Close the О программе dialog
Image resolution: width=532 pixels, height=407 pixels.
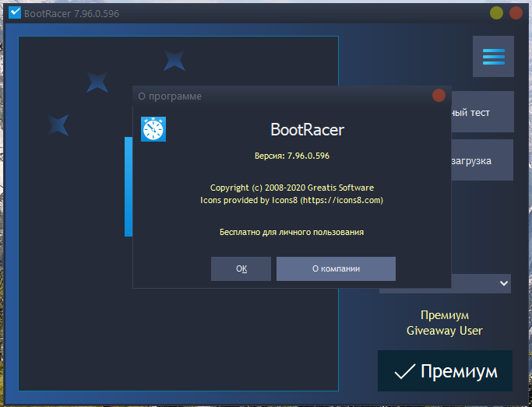(x=439, y=96)
